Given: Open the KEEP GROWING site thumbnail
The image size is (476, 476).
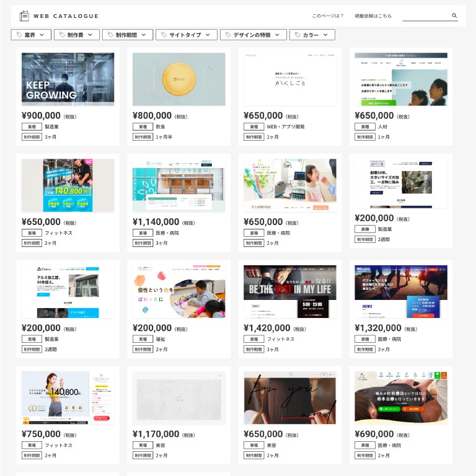Looking at the screenshot, I should tap(68, 79).
